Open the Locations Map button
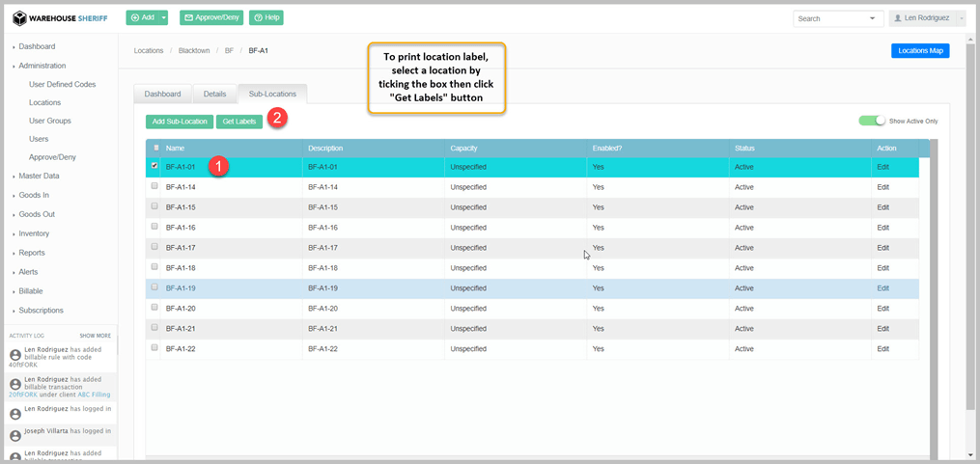The height and width of the screenshot is (464, 980). (919, 50)
